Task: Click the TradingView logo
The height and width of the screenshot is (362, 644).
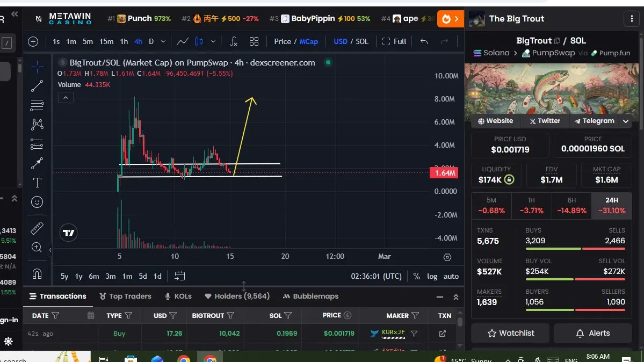Action: point(69,233)
